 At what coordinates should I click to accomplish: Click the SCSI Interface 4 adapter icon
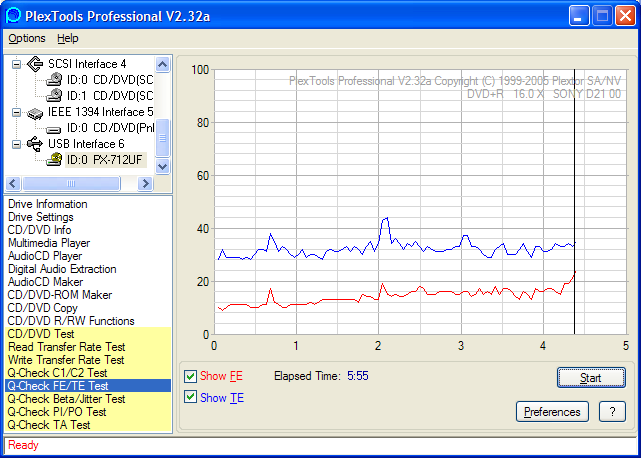click(x=35, y=64)
